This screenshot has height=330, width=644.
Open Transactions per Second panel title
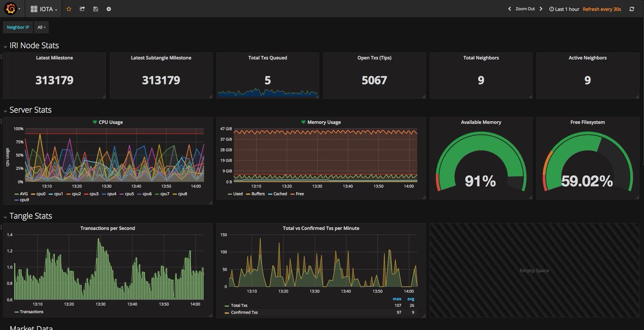108,228
